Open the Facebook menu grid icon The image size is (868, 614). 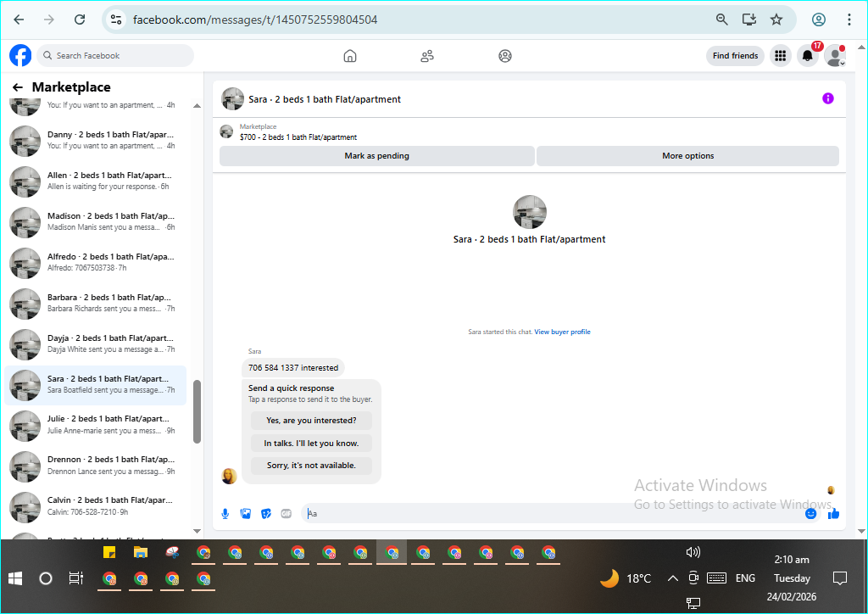click(x=781, y=55)
